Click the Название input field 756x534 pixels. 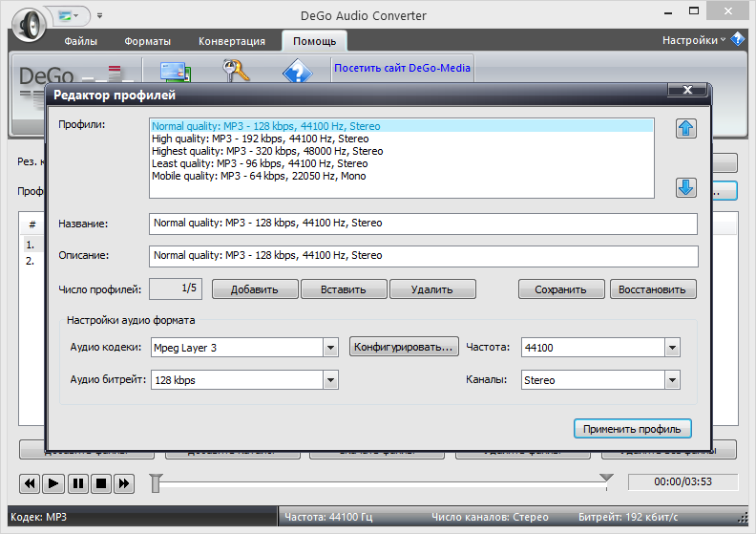pyautogui.click(x=423, y=224)
